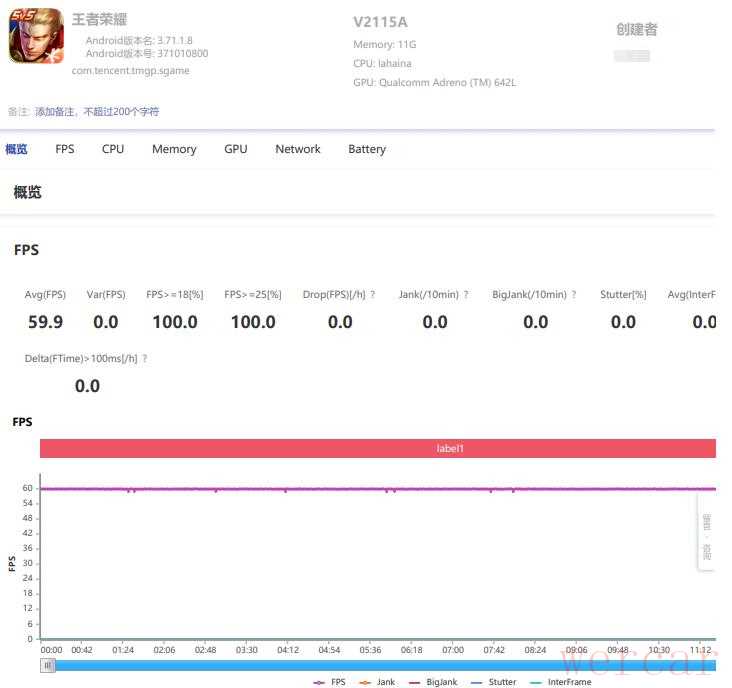Click the blurred creator avatar under 创建者
732x688 pixels.
coord(632,56)
